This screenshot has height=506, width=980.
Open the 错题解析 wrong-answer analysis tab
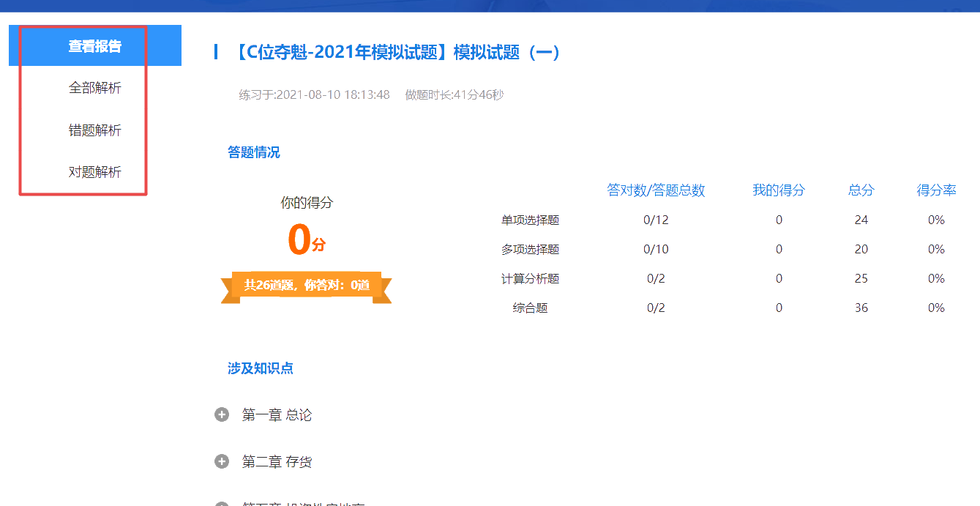[x=95, y=130]
